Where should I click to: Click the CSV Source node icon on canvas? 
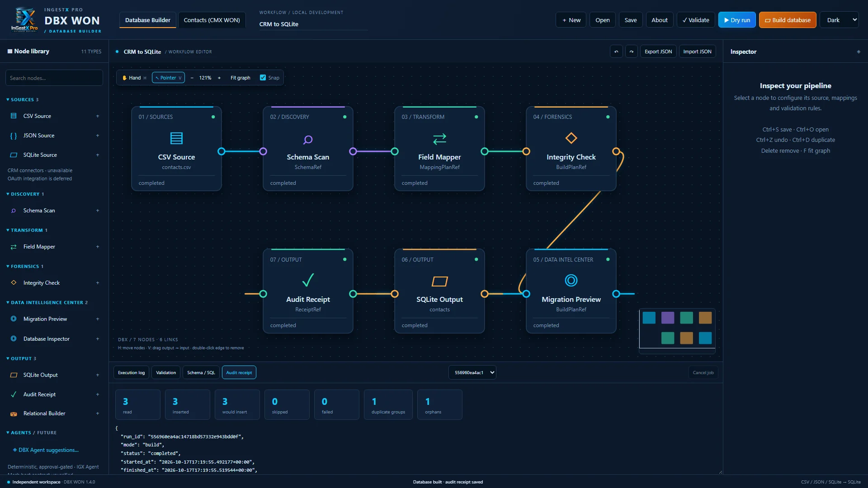pos(176,138)
